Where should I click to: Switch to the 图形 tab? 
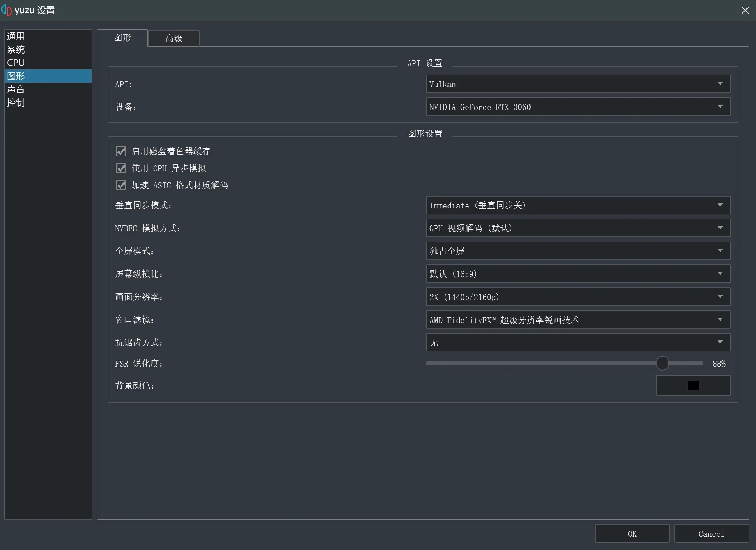click(122, 38)
